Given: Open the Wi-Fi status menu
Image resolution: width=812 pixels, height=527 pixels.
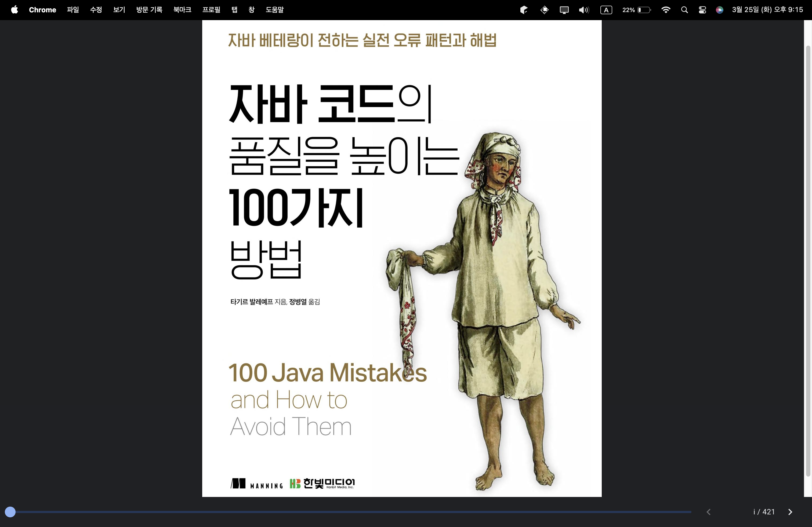Looking at the screenshot, I should [x=665, y=10].
